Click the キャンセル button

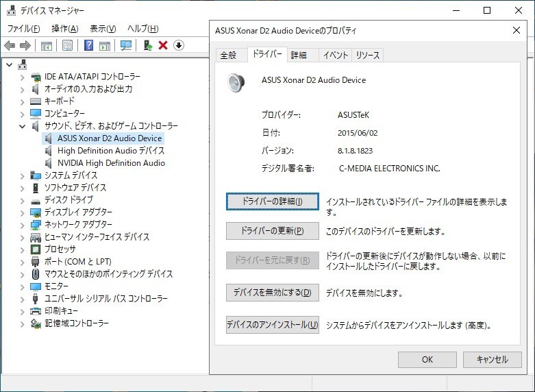(492, 360)
